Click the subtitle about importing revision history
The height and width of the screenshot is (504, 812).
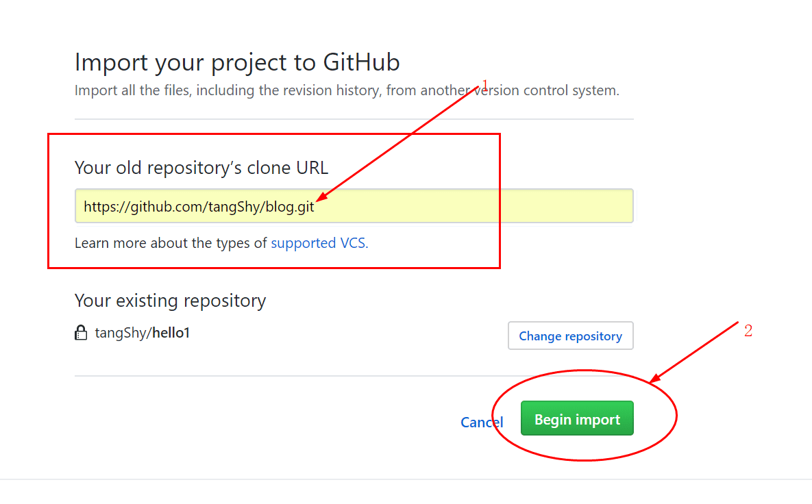(347, 90)
